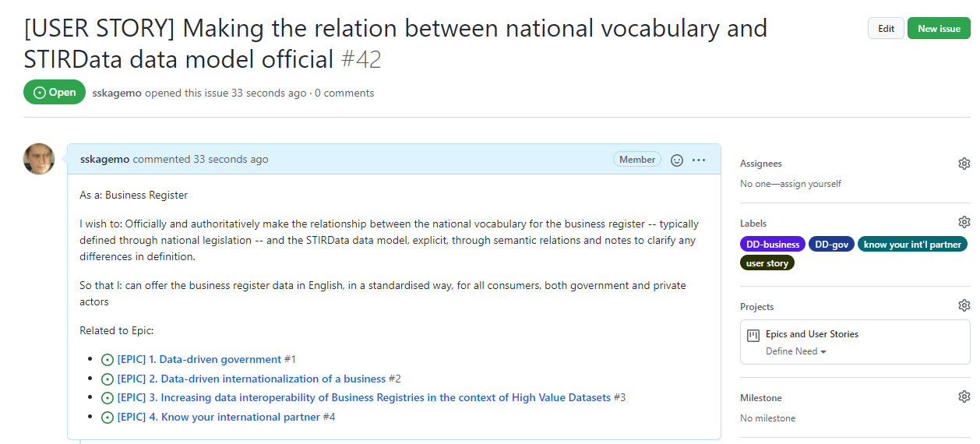This screenshot has width=980, height=444.
Task: Open the Assignees gear settings
Action: click(x=964, y=164)
